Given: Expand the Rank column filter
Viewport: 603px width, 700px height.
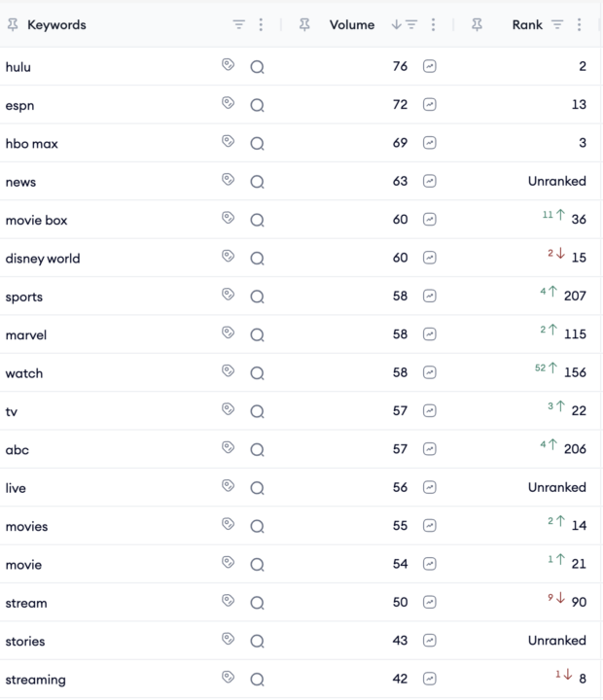Looking at the screenshot, I should pos(557,24).
